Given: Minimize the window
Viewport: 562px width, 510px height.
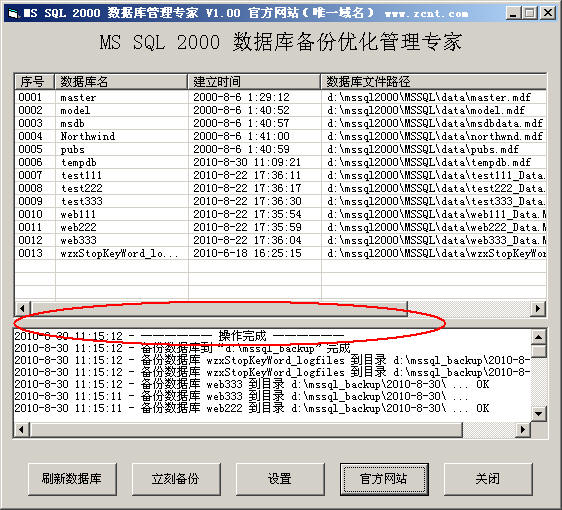Looking at the screenshot, I should [513, 13].
